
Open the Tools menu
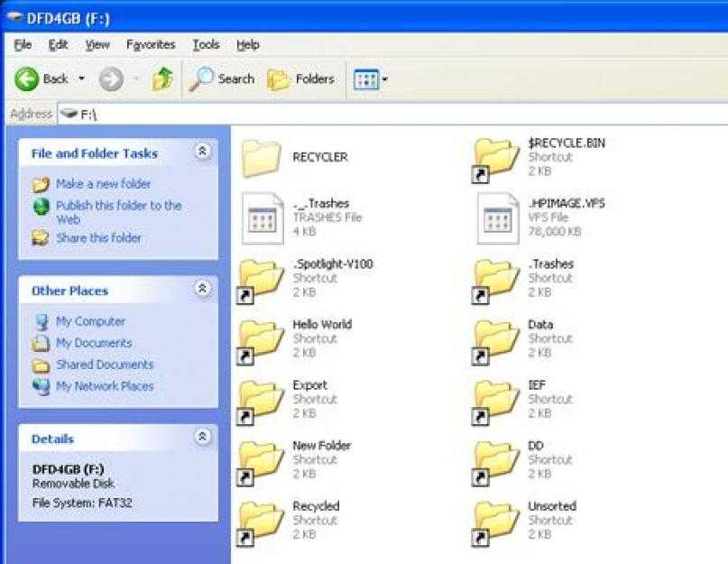click(207, 44)
